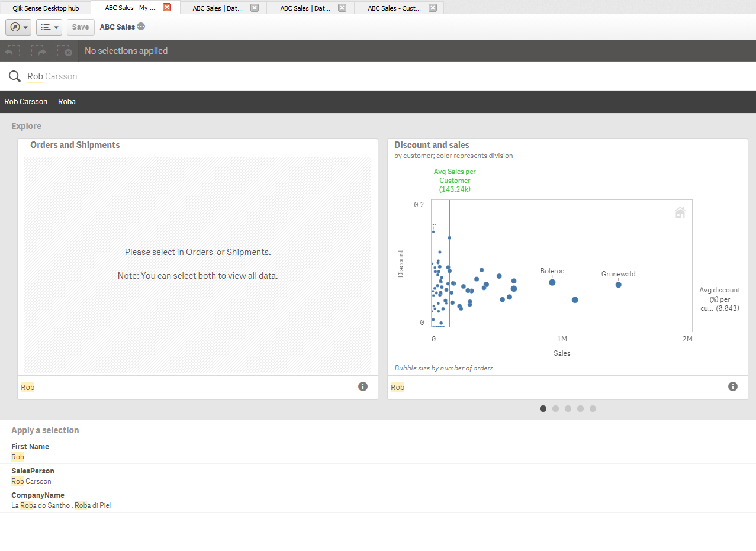Open the navigation compass menu
This screenshot has width=756, height=551.
click(20, 27)
